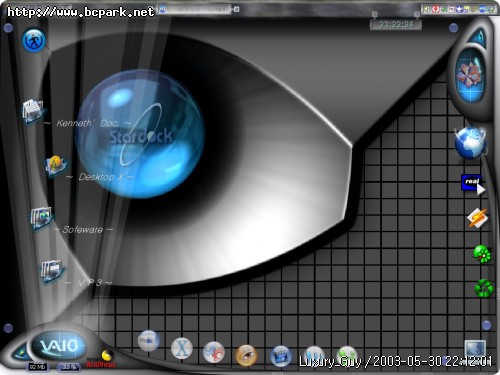Launch Winamp lightning bolt icon
This screenshot has height=375, width=500.
tap(477, 218)
